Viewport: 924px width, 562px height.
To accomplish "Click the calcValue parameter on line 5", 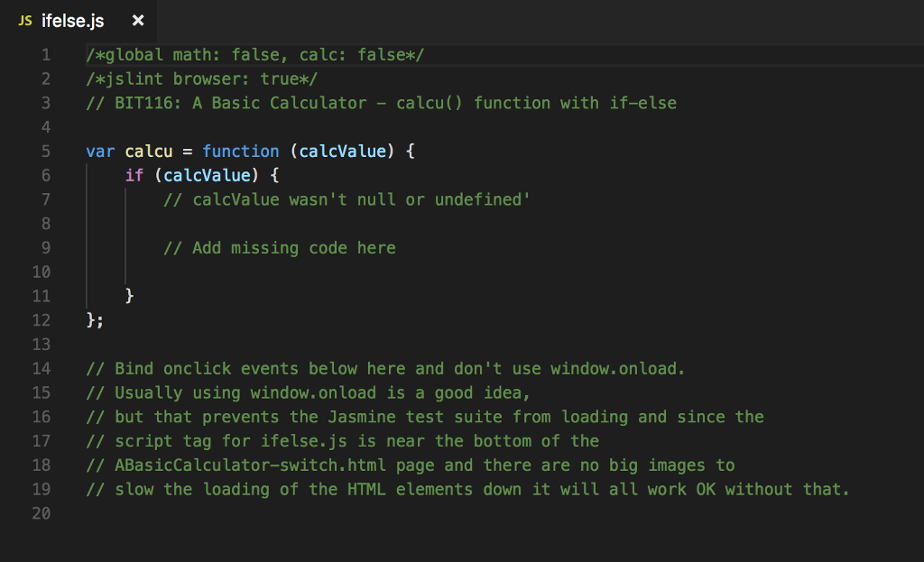I will pyautogui.click(x=343, y=151).
